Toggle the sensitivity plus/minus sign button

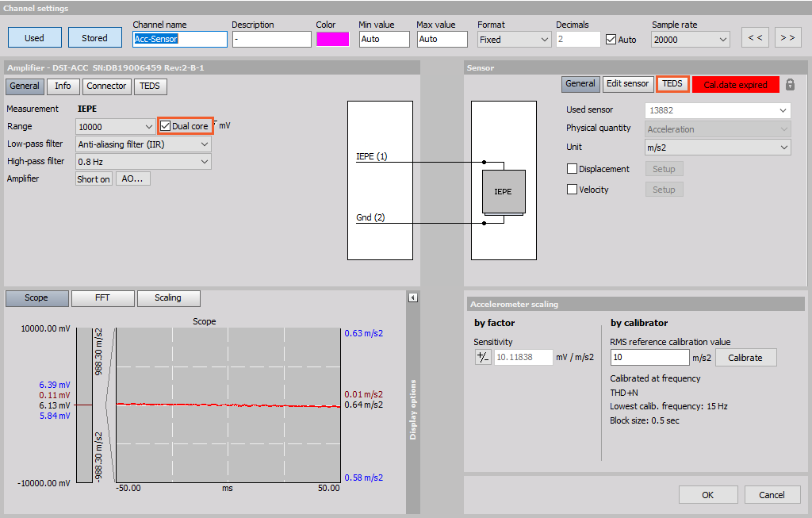tap(483, 357)
